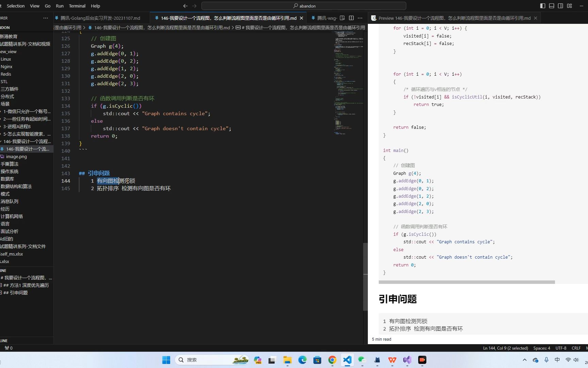Expand the 3-进程A进程B folder
This screenshot has height=368, width=588.
point(27,126)
